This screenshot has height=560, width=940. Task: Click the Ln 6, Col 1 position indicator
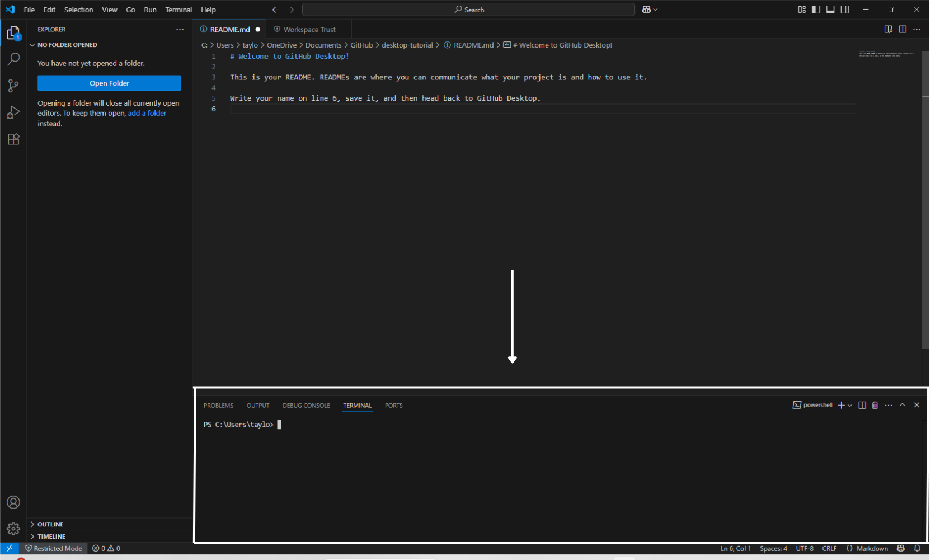point(735,548)
